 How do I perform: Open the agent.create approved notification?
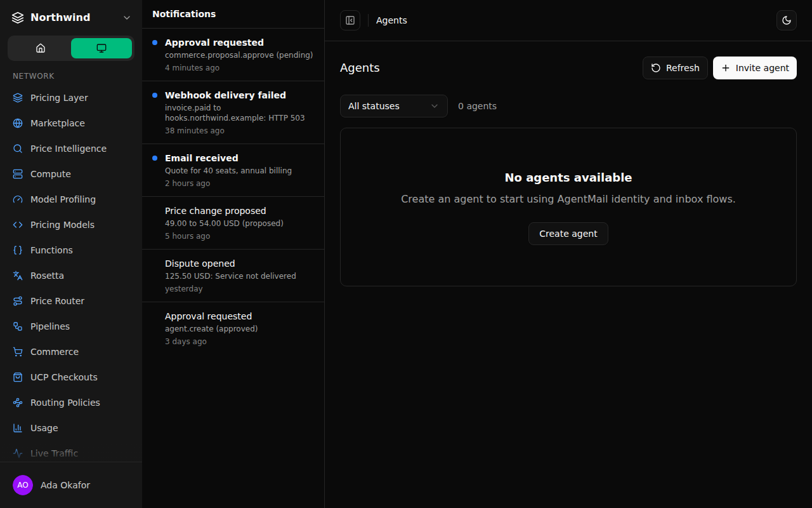(x=233, y=328)
